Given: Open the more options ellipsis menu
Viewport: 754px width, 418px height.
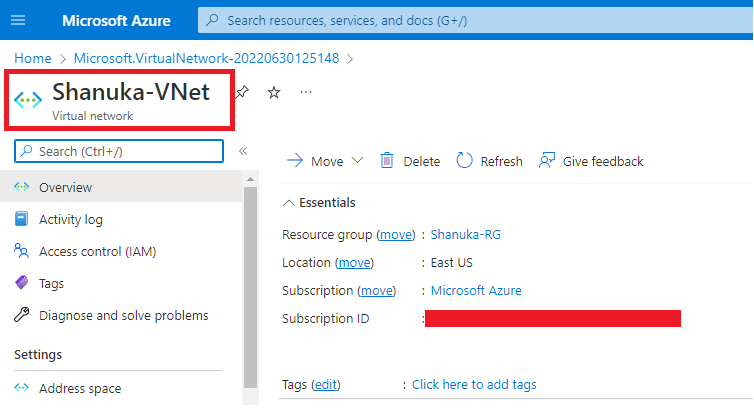Looking at the screenshot, I should coord(306,92).
